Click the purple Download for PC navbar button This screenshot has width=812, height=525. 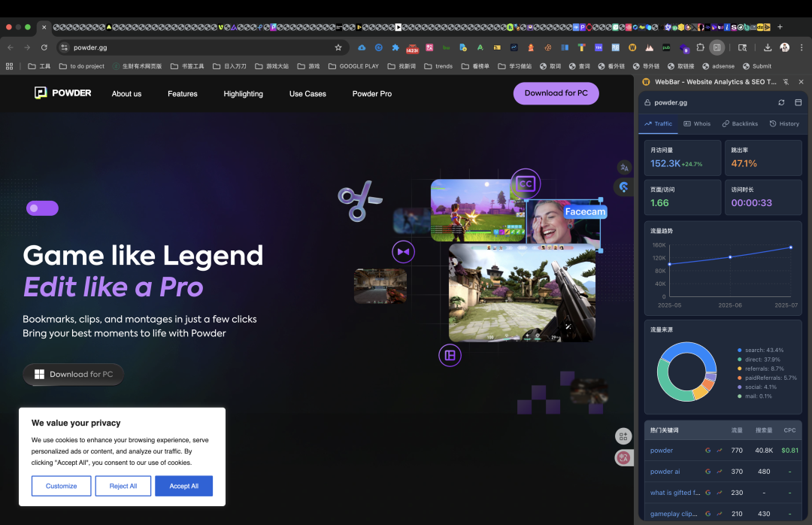tap(556, 93)
